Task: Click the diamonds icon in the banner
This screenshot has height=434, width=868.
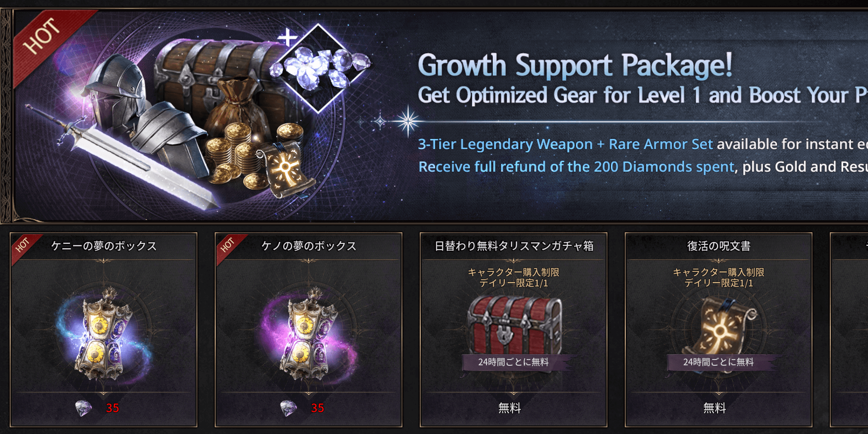Action: point(319,68)
